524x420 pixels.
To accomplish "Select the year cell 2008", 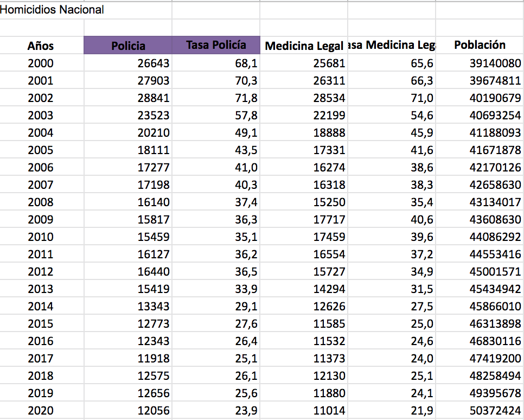I will 41,202.
